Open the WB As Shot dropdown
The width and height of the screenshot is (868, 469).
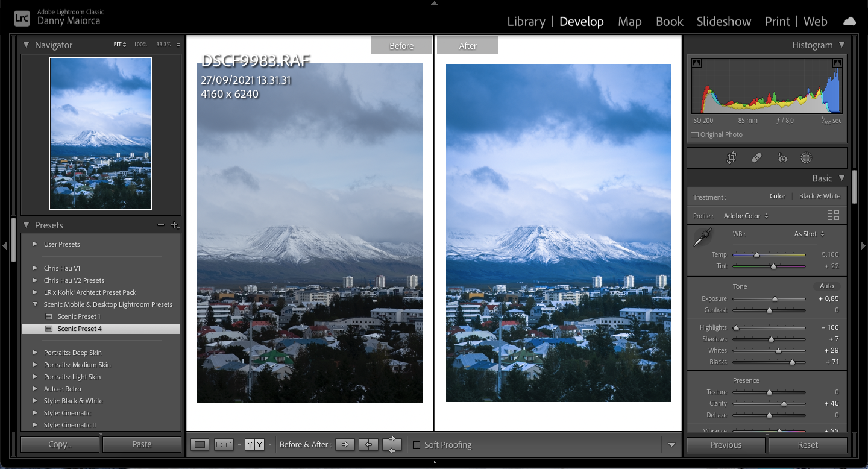click(x=810, y=234)
